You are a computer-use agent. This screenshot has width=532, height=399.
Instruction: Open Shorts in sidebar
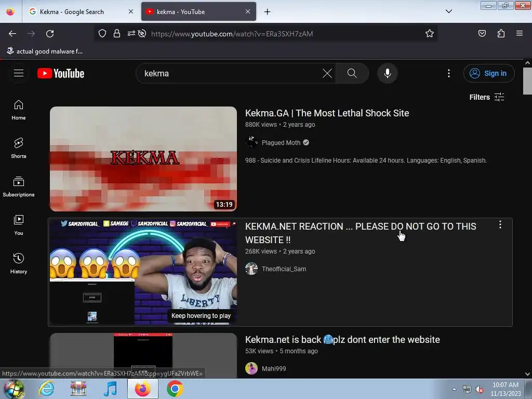pyautogui.click(x=19, y=149)
